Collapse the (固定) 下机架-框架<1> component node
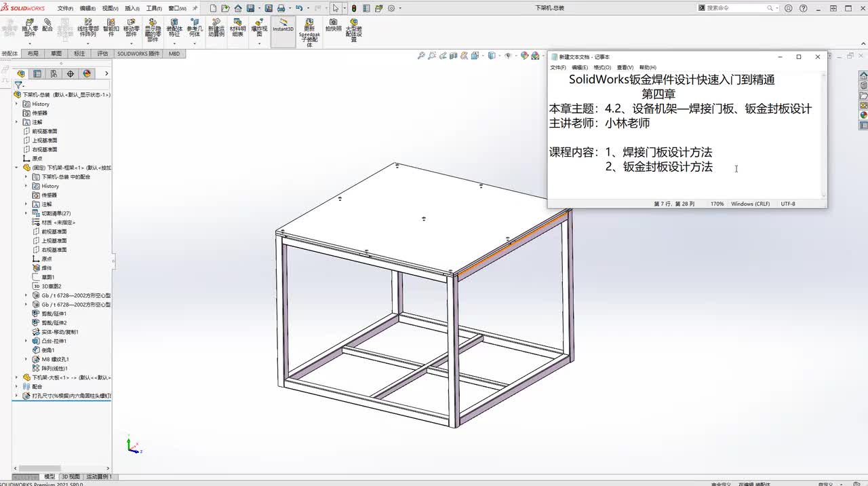868x486 pixels. (x=17, y=167)
